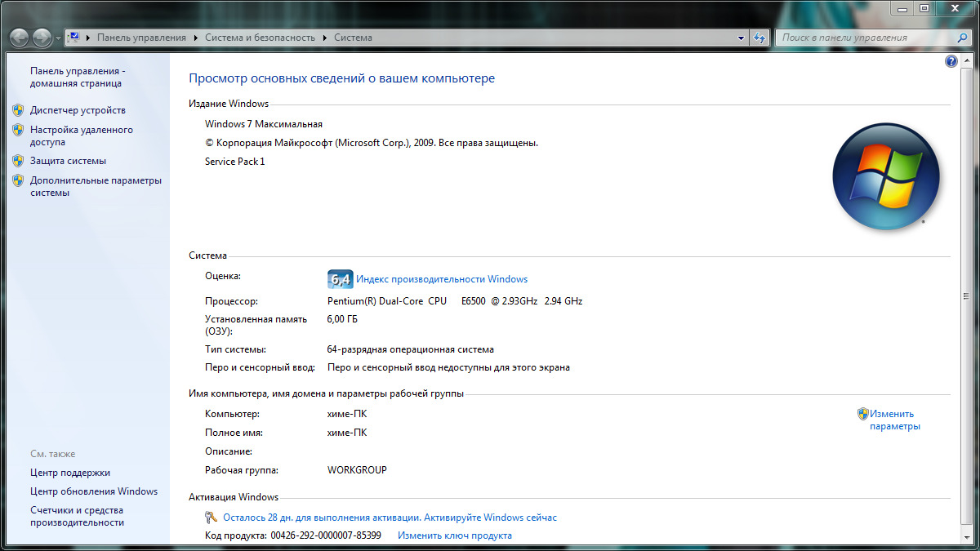Open Система и безопасность breadcrumb

(x=261, y=38)
